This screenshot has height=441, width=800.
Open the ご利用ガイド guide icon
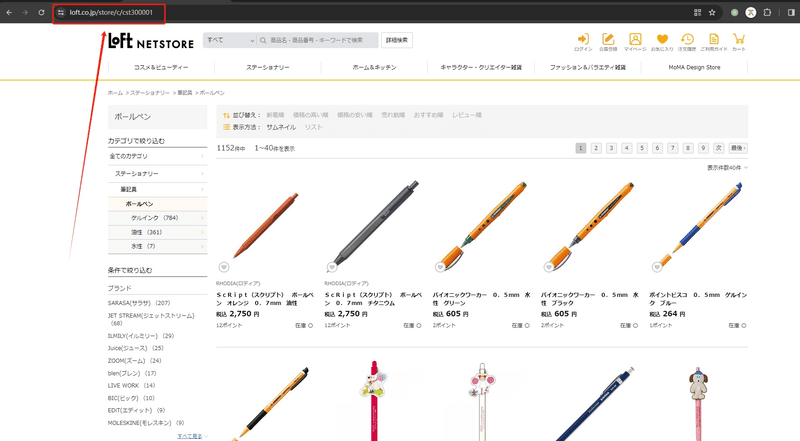[x=714, y=42]
